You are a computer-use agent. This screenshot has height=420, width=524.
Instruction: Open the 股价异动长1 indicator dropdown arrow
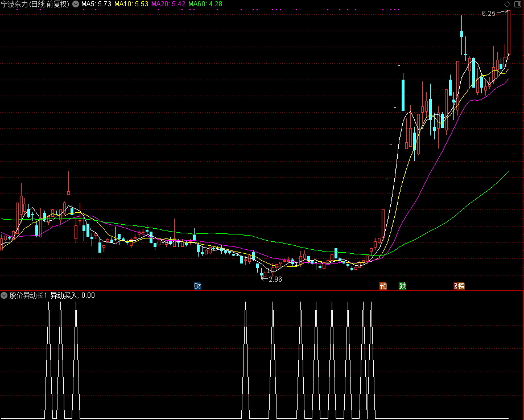4,295
